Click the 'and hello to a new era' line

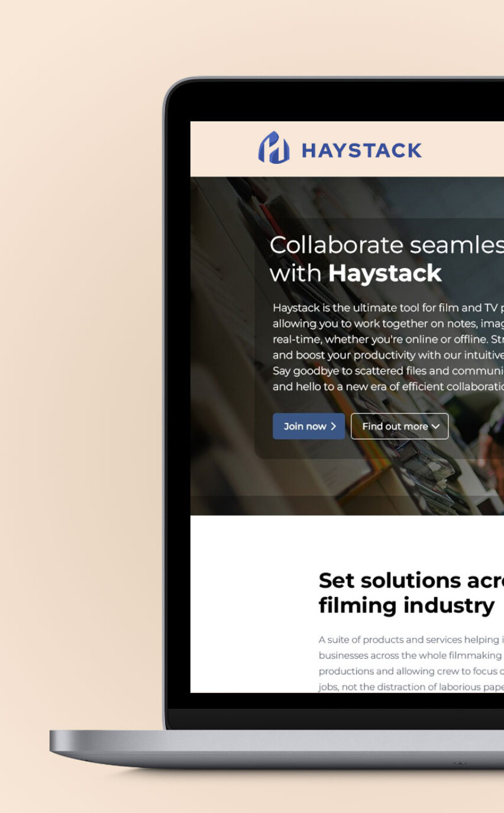388,387
